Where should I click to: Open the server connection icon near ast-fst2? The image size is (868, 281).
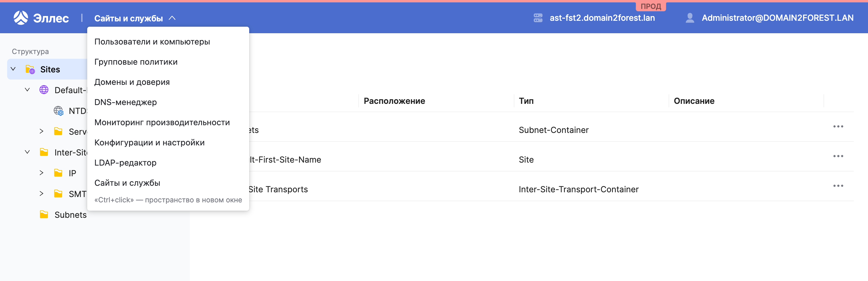pos(538,18)
